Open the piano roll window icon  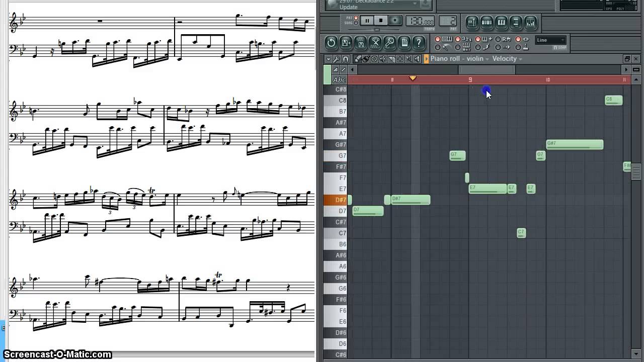(501, 22)
